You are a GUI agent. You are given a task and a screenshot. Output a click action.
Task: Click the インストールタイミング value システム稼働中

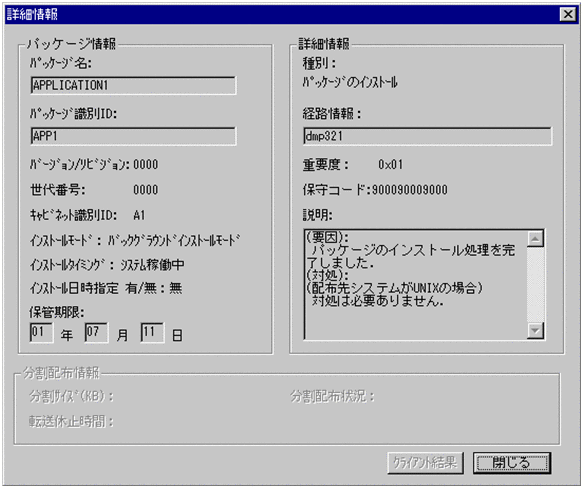click(x=152, y=265)
